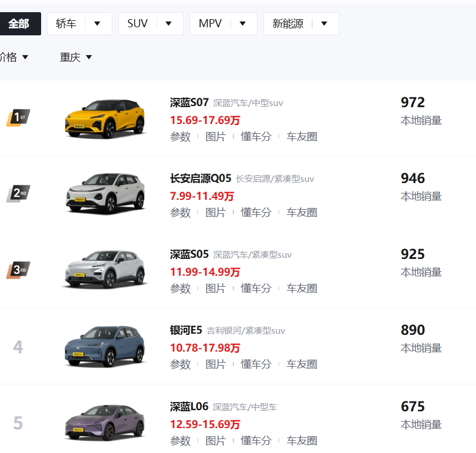Click the 深蓝汽车/中型车 category label
This screenshot has width=476, height=453.
(245, 407)
